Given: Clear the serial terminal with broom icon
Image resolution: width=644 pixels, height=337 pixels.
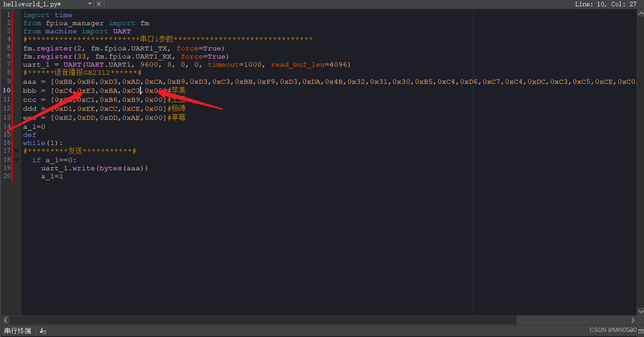Looking at the screenshot, I should tap(43, 331).
